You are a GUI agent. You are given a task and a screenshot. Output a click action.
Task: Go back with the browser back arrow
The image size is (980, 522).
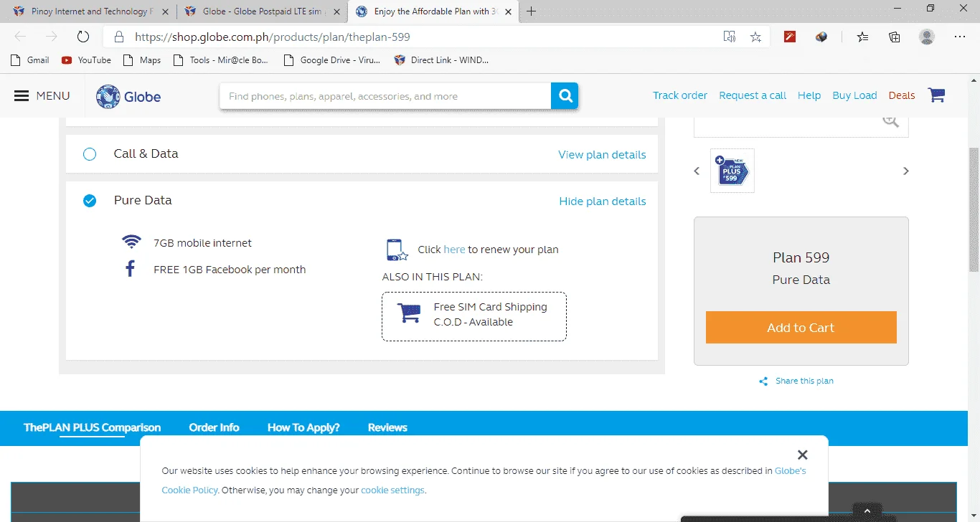click(x=20, y=37)
